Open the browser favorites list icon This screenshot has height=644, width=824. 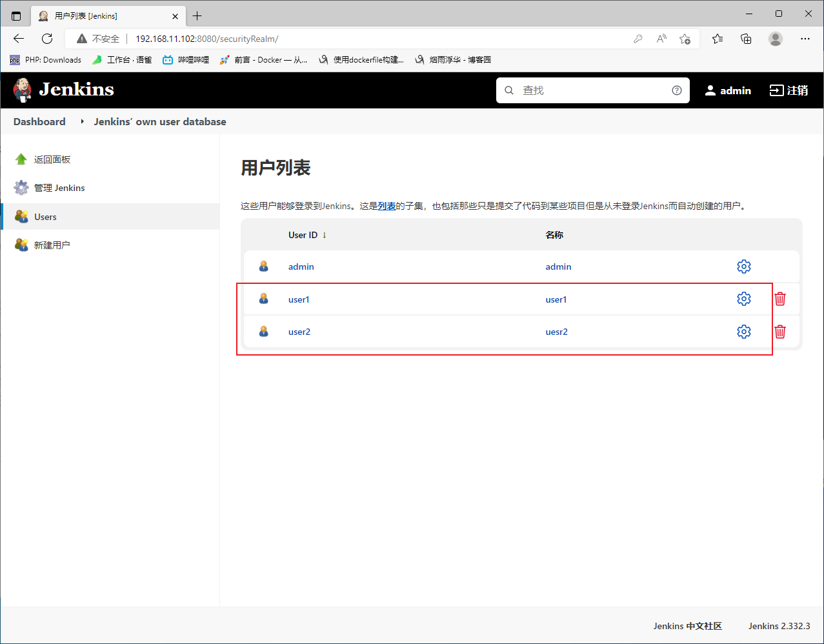tap(718, 39)
